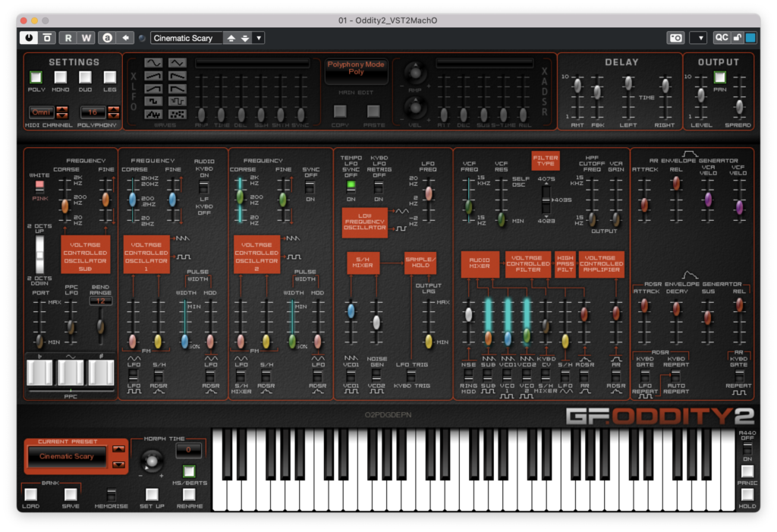Screen dimensions: 777x532
Task: Click the pitch bend sharp pad above PPC
Action: [101, 372]
